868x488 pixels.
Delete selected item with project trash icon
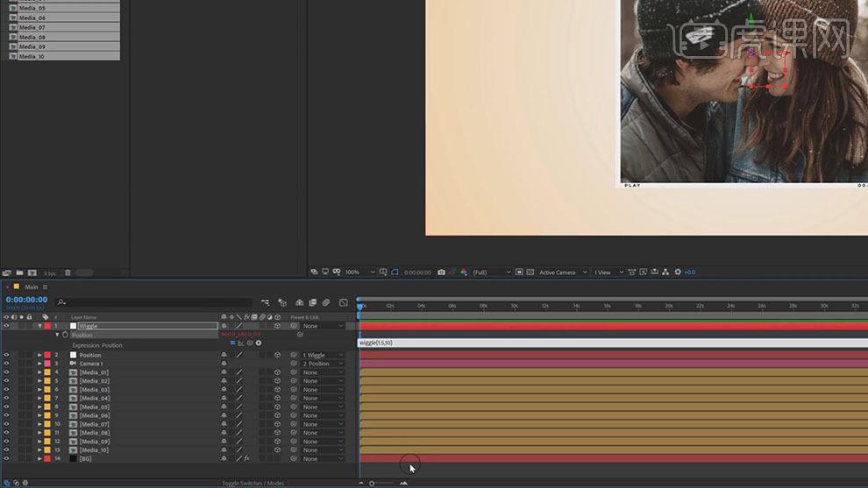68,272
